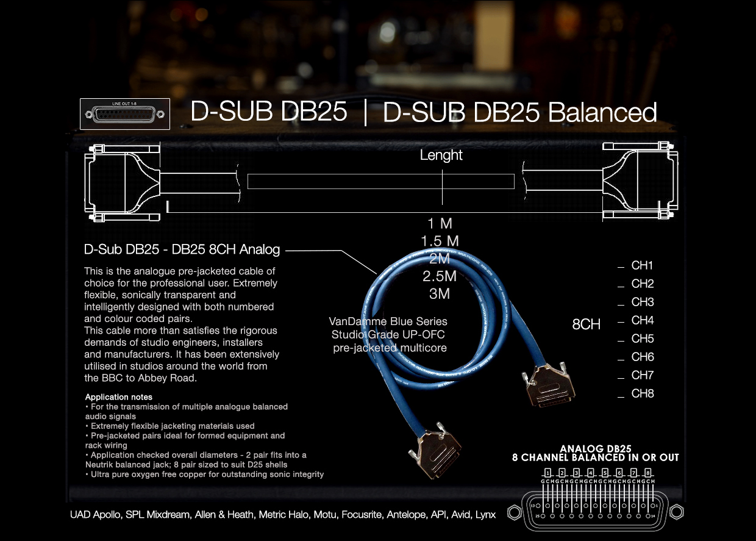Select the CH4 channel label

(x=643, y=320)
